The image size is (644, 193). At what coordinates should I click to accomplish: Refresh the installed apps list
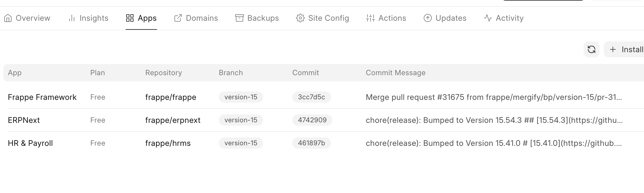tap(592, 49)
